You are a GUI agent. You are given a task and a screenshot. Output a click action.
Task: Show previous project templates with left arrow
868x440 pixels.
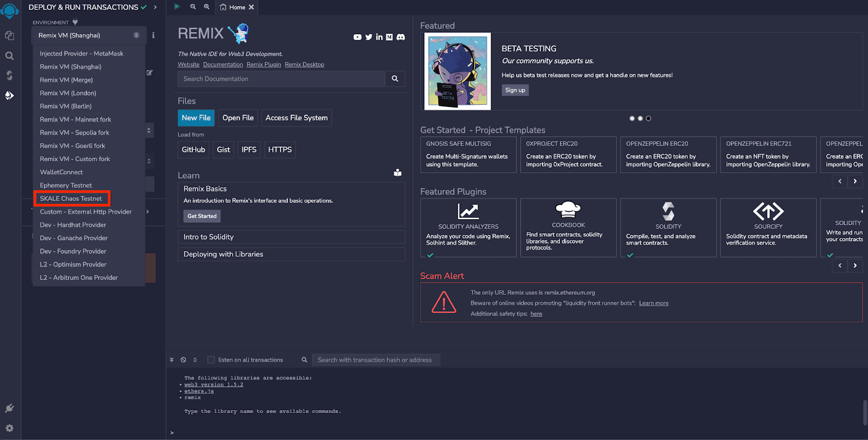[840, 181]
